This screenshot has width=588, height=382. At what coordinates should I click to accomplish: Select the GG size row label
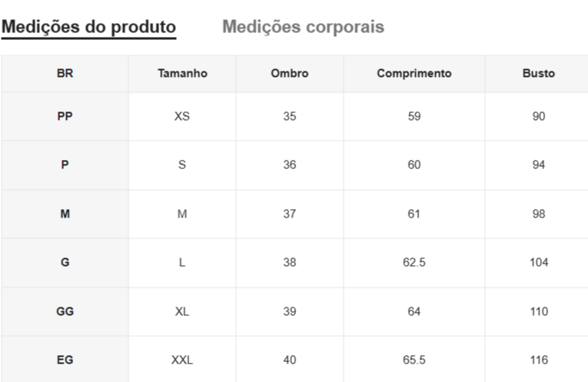(65, 312)
